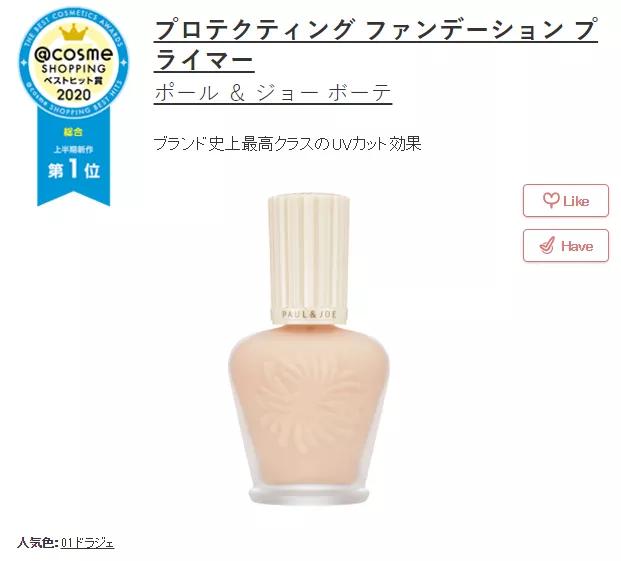Click the cream ribbed bottle cap

tap(309, 257)
